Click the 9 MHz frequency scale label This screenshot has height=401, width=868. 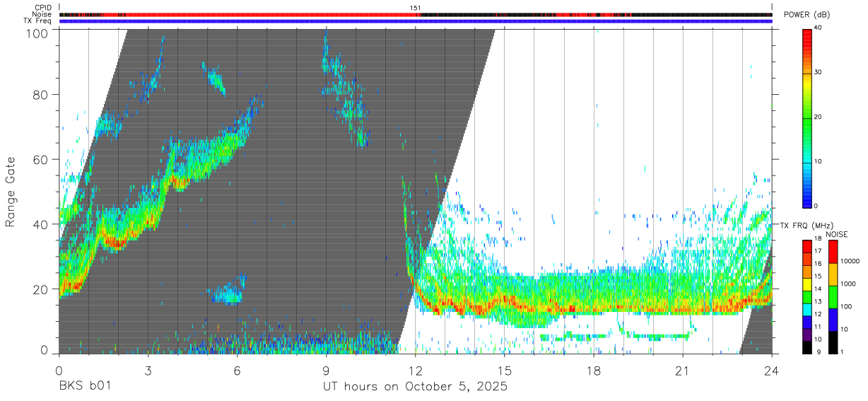click(x=817, y=353)
